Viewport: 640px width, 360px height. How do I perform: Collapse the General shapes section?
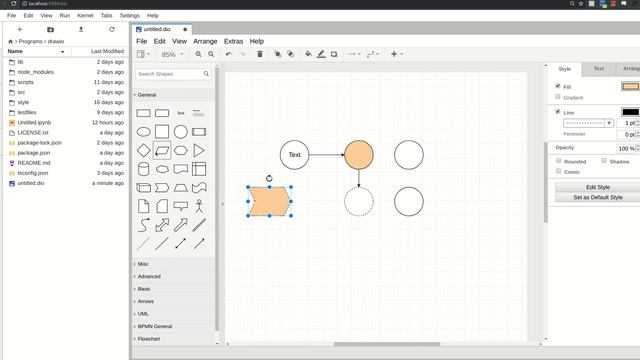click(x=173, y=95)
